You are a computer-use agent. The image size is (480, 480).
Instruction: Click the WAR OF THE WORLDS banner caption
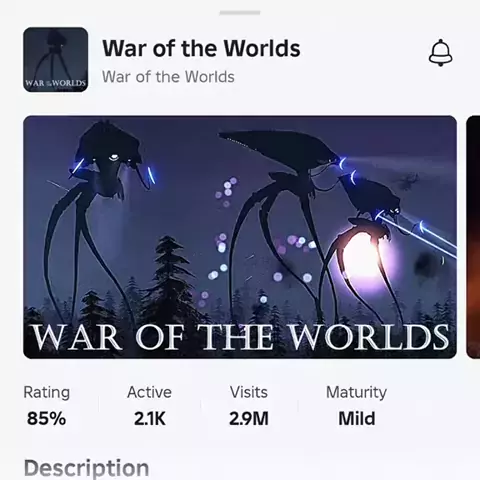pyautogui.click(x=240, y=337)
